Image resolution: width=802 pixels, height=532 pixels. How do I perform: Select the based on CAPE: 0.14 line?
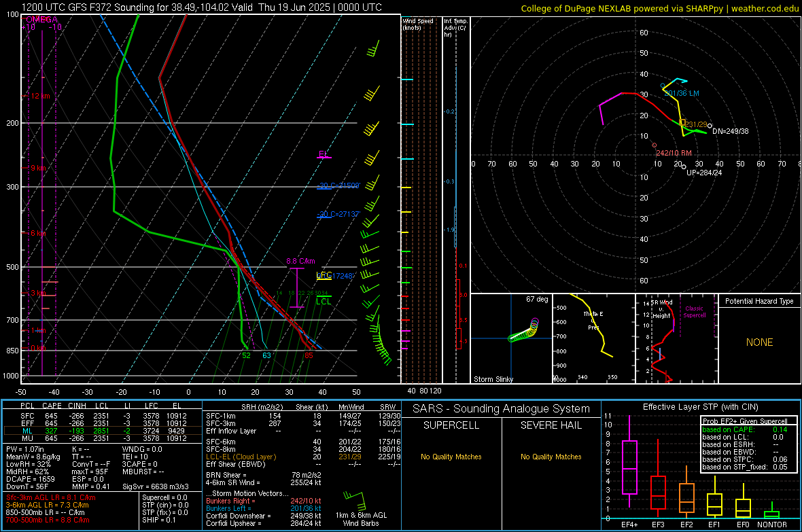coord(745,429)
